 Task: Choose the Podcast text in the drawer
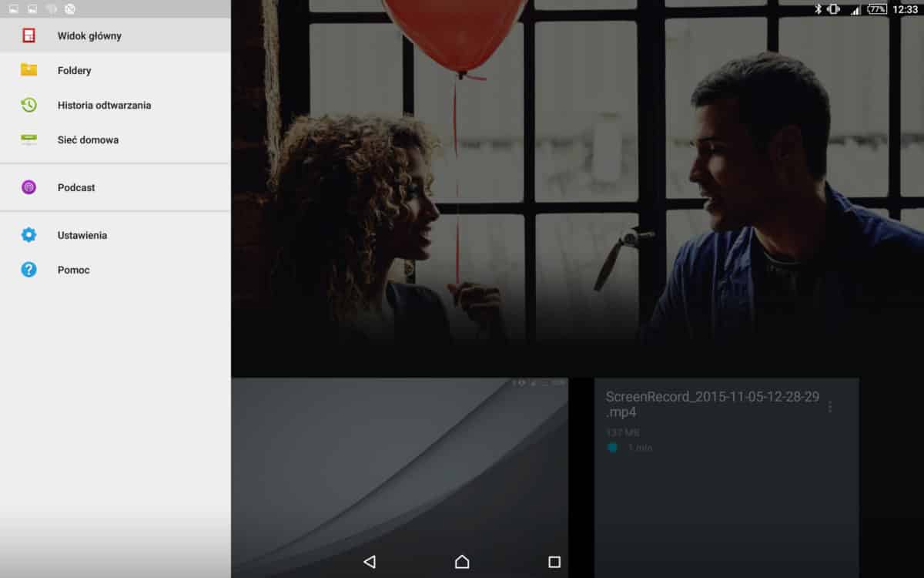tap(76, 187)
